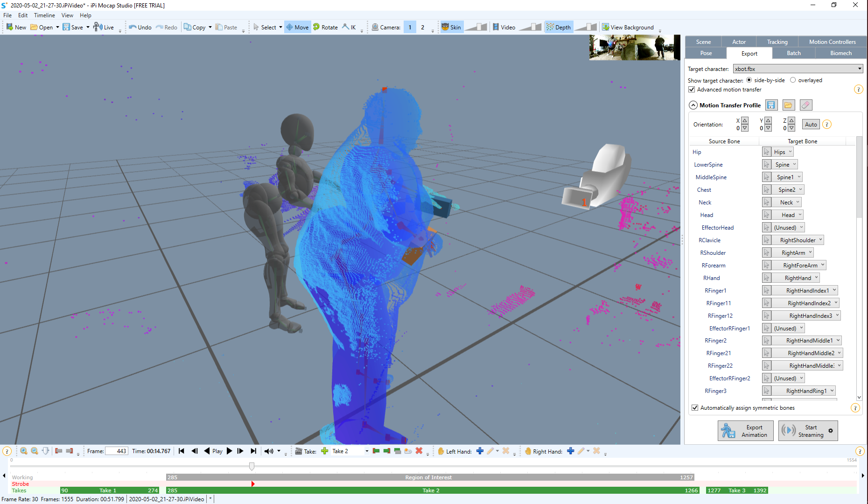Add a new take with plus icon
The width and height of the screenshot is (868, 504).
point(325,451)
